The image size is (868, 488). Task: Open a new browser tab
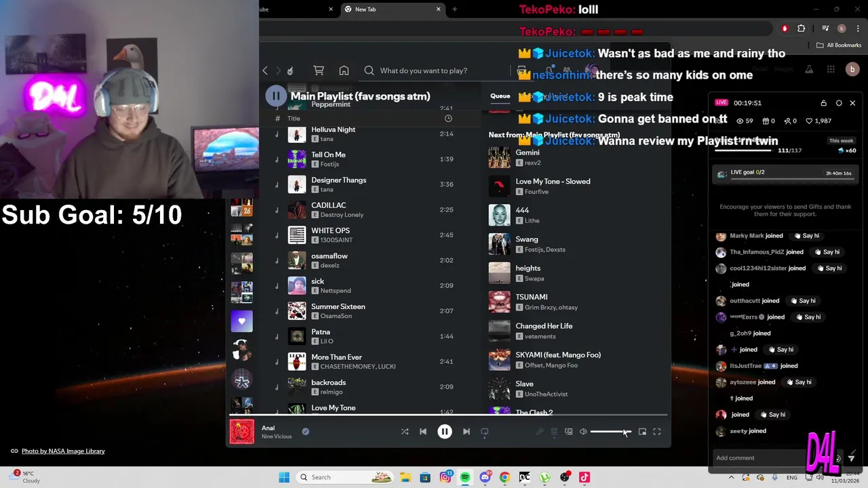pos(454,9)
